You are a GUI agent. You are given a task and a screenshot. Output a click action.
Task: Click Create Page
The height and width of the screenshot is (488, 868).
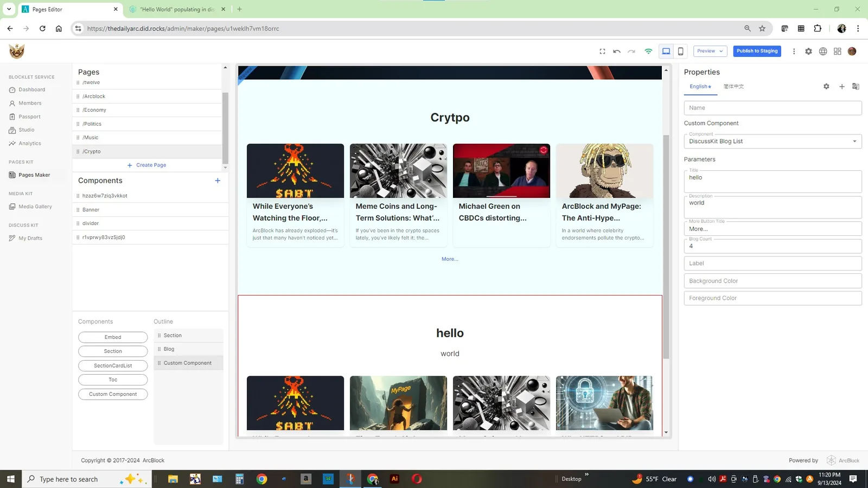click(x=146, y=165)
